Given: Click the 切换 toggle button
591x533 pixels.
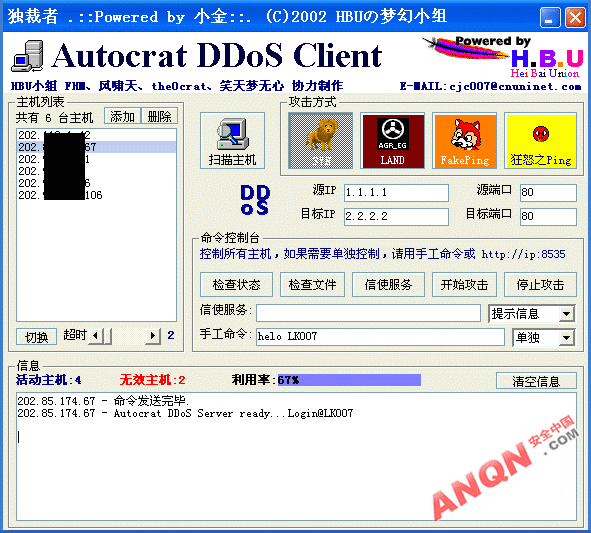Looking at the screenshot, I should (x=37, y=337).
